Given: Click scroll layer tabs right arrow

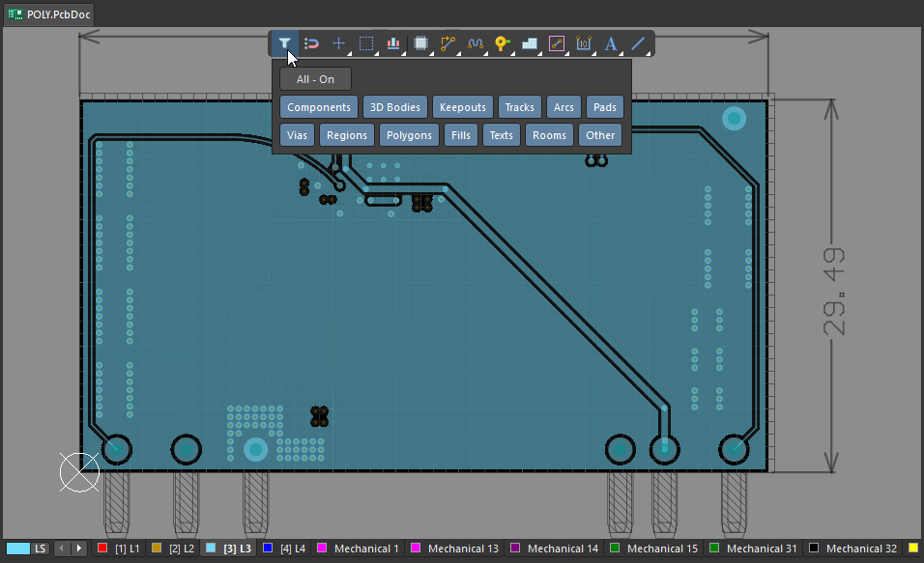Looking at the screenshot, I should click(x=79, y=549).
